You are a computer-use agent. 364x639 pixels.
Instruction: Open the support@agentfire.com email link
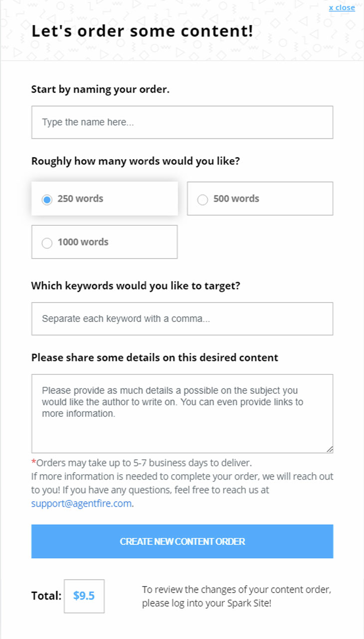[81, 503]
